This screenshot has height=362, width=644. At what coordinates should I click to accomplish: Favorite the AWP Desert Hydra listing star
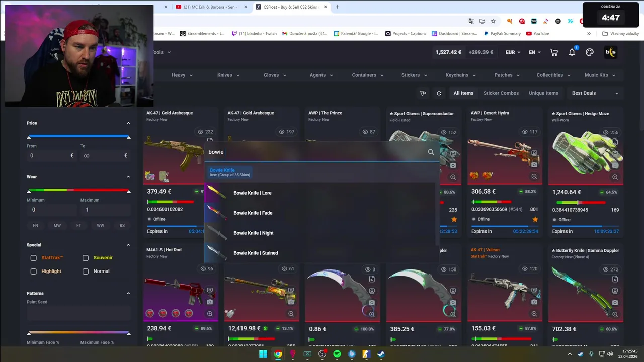535,219
